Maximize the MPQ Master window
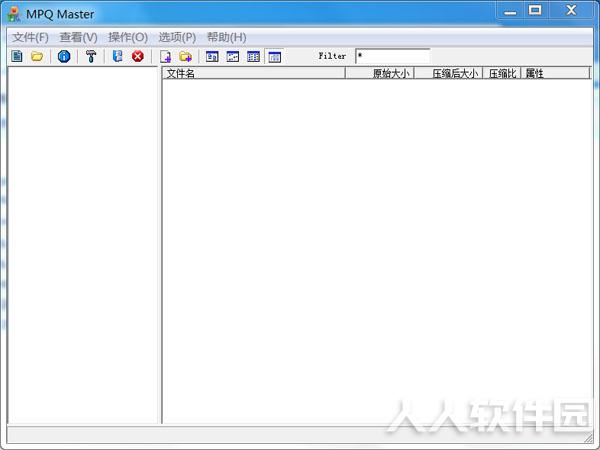 coord(535,10)
